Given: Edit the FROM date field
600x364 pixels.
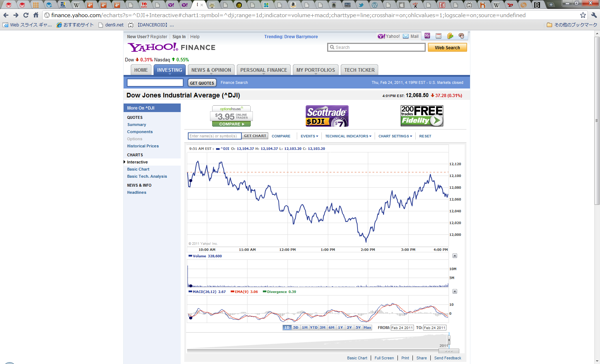Looking at the screenshot, I should tap(402, 328).
